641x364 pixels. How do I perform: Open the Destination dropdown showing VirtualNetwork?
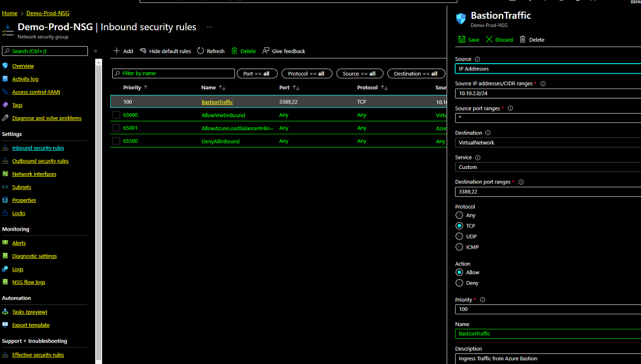point(548,142)
